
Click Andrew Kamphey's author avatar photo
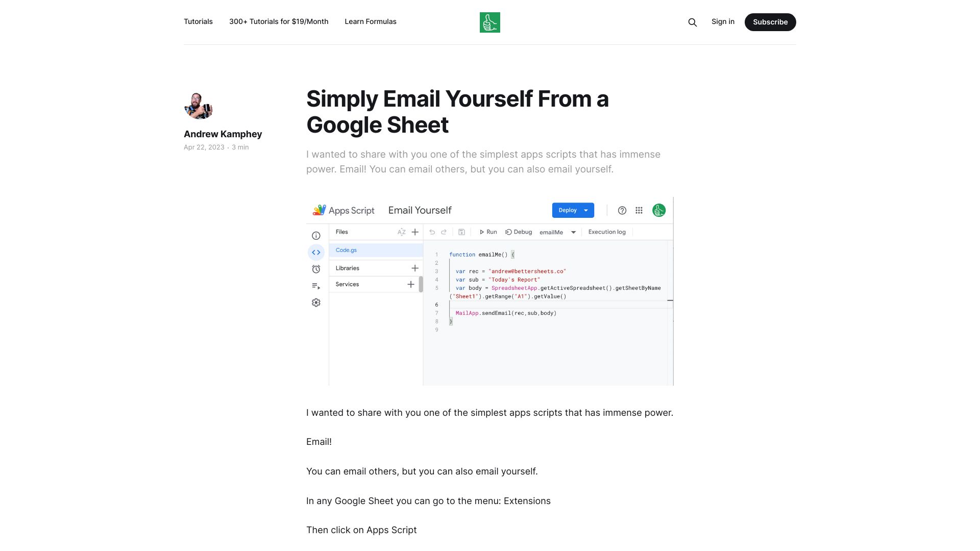tap(198, 106)
